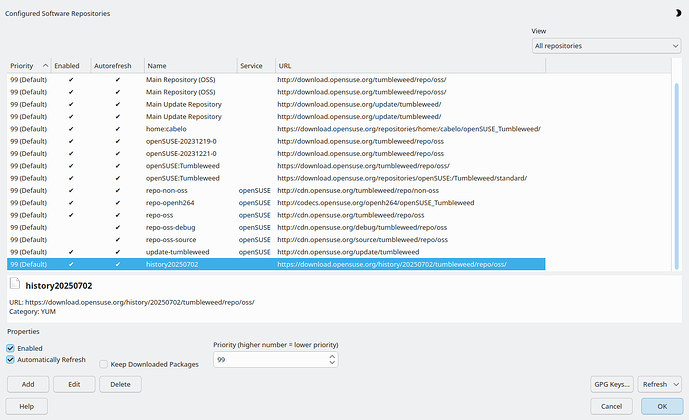Click the Add button

[28, 384]
